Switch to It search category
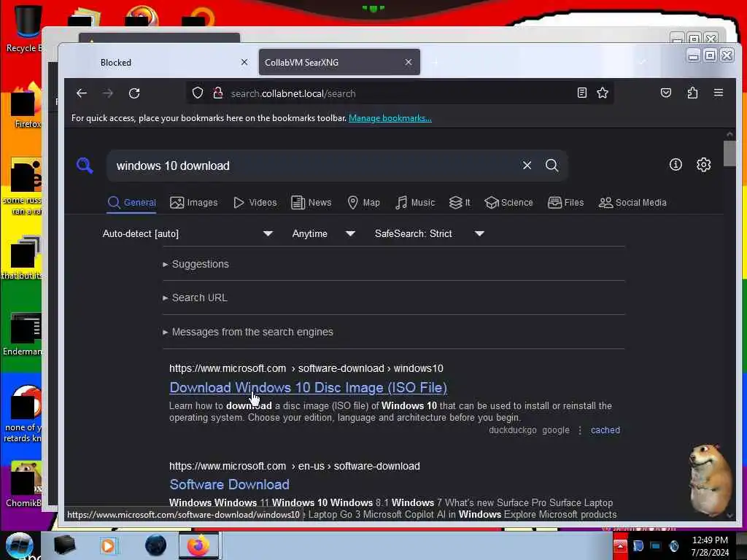The image size is (747, 560). click(x=460, y=203)
